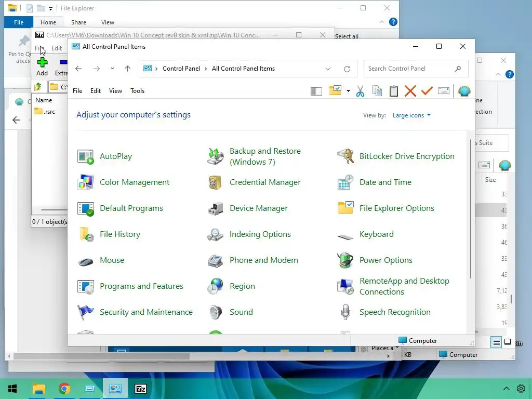Open Color Management icon
The width and height of the screenshot is (532, 399).
(85, 182)
